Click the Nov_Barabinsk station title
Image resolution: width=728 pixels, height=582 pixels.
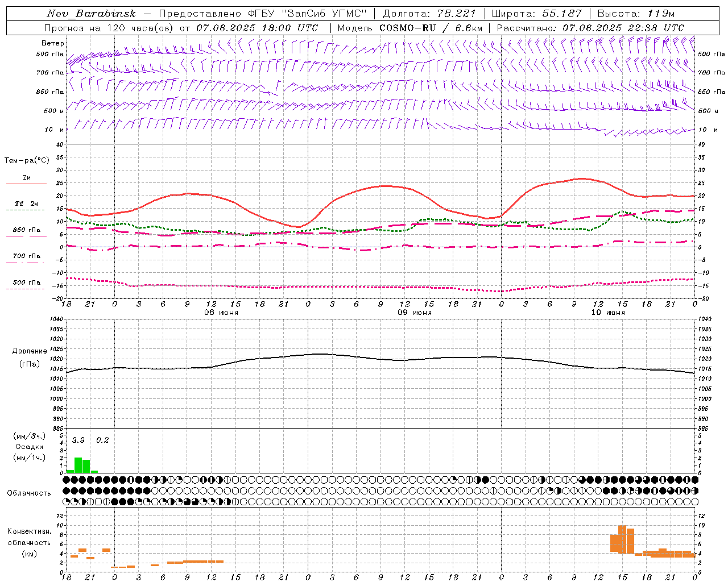click(x=91, y=14)
